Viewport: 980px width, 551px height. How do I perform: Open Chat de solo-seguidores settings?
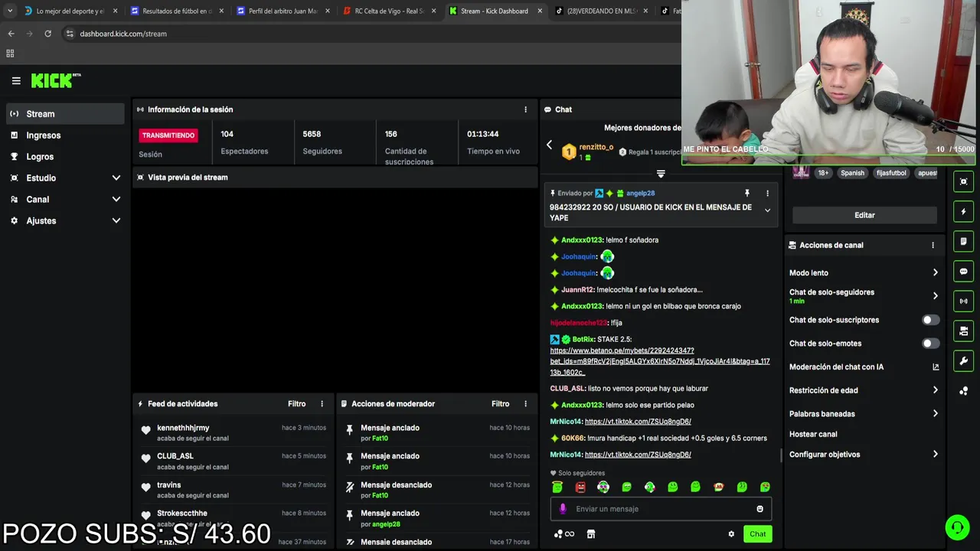(x=864, y=296)
